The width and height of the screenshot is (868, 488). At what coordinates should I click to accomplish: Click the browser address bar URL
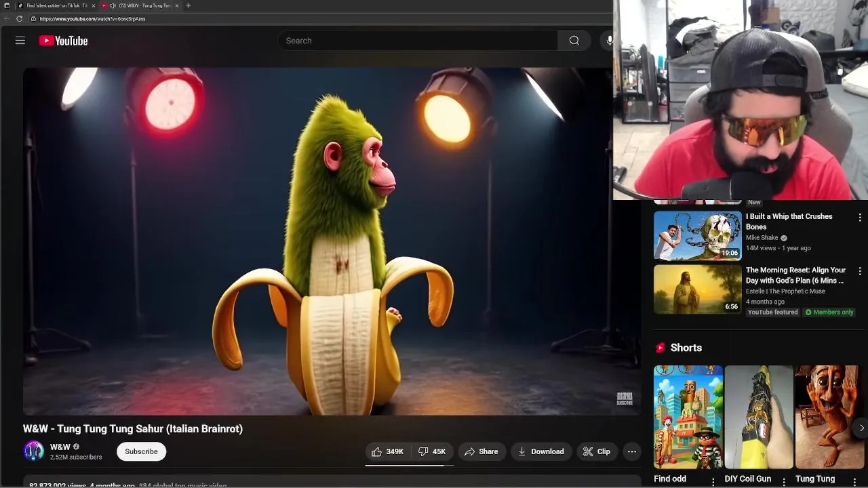(92, 19)
